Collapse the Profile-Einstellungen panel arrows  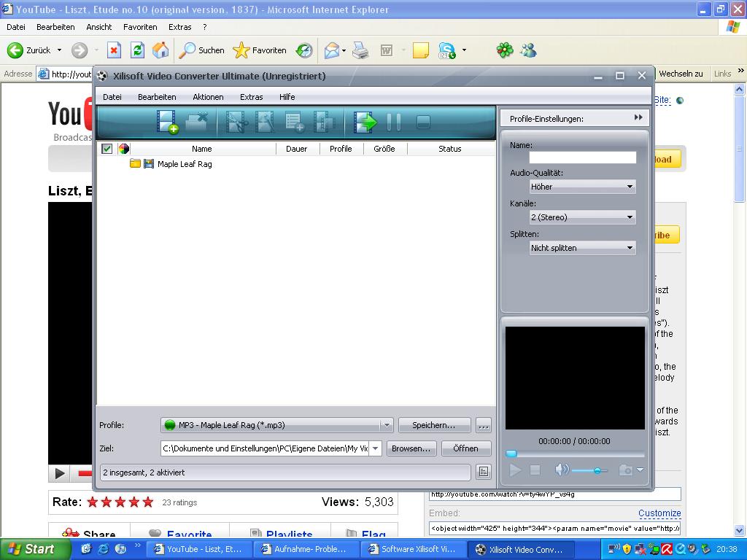[x=638, y=117]
